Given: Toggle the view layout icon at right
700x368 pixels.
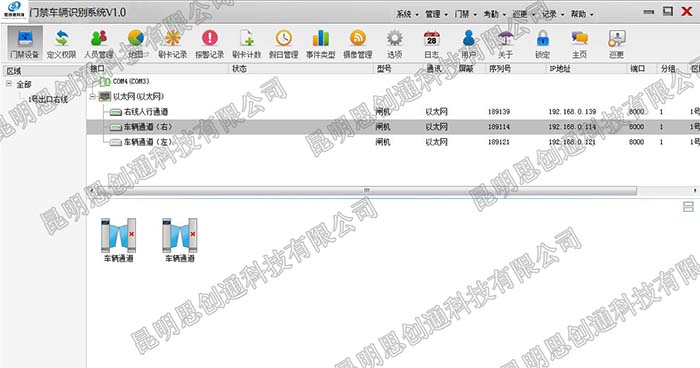Looking at the screenshot, I should pos(688,206).
